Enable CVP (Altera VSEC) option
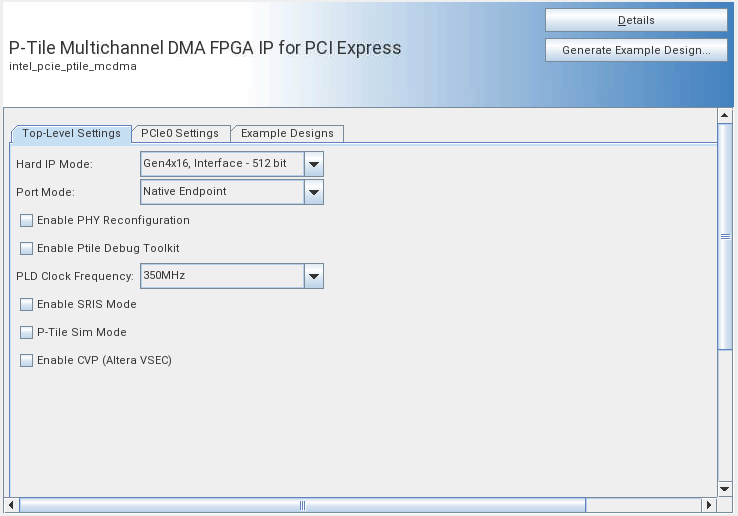The image size is (738, 516). pos(27,360)
